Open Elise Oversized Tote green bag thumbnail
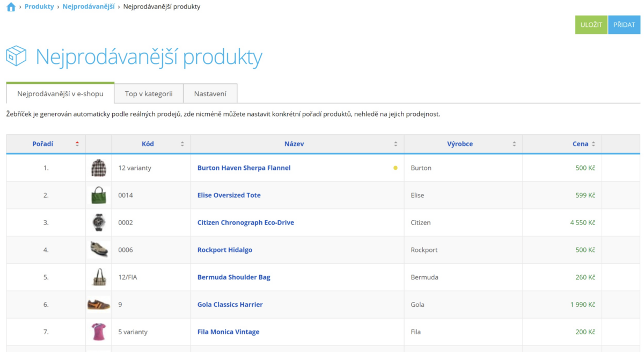 [x=99, y=195]
